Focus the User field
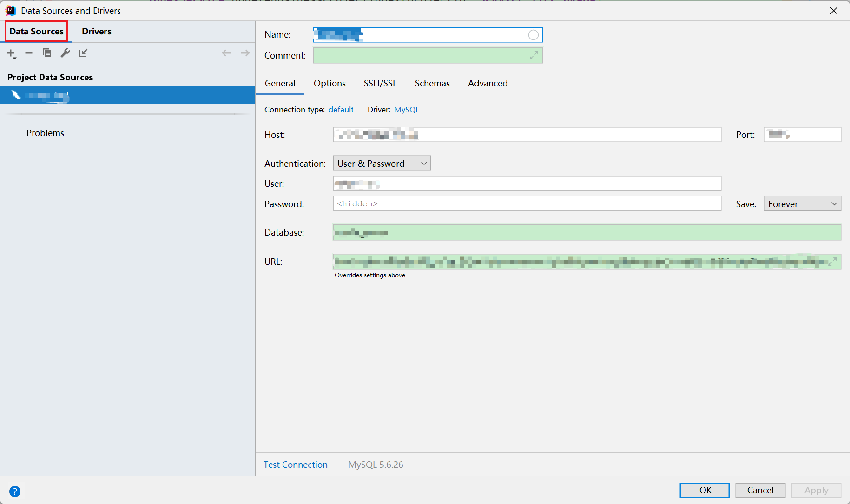 tap(527, 183)
